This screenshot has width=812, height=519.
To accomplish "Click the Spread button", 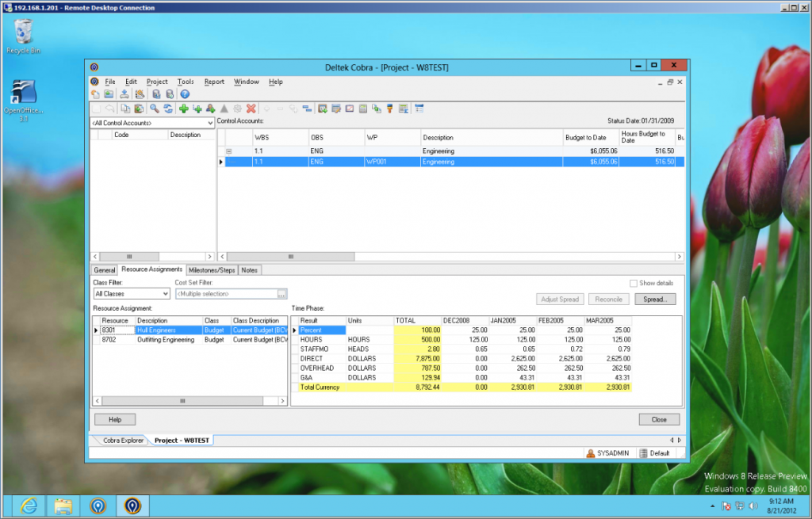I will point(657,299).
